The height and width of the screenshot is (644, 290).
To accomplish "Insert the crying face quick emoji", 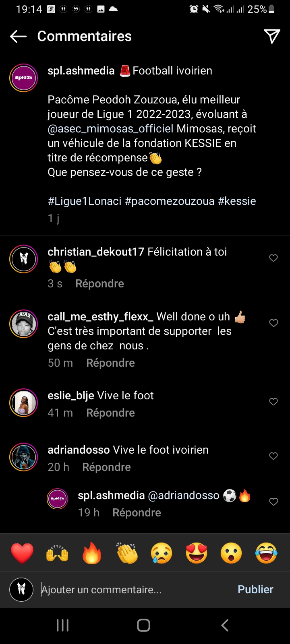I will point(162,553).
